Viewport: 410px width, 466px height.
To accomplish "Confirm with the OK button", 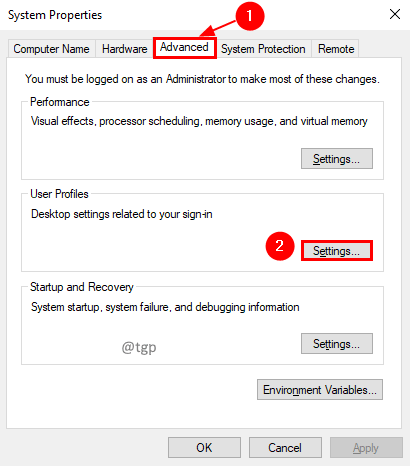I will point(204,448).
